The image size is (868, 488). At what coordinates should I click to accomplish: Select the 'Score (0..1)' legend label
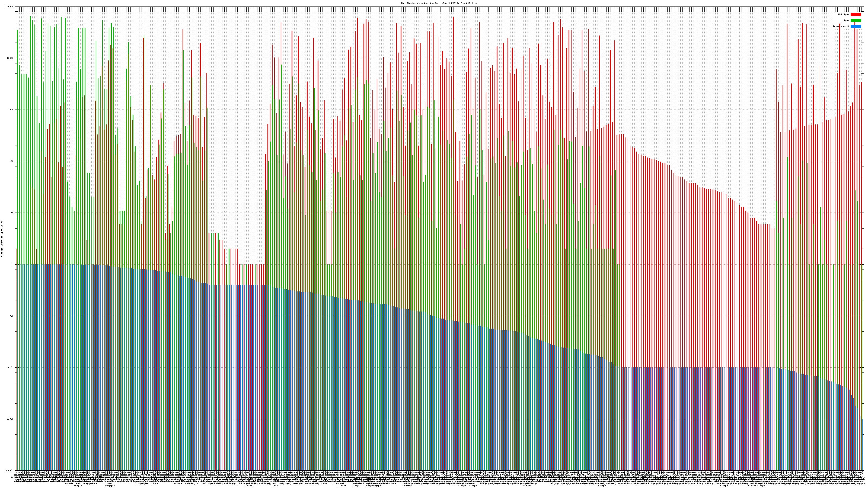pos(841,26)
